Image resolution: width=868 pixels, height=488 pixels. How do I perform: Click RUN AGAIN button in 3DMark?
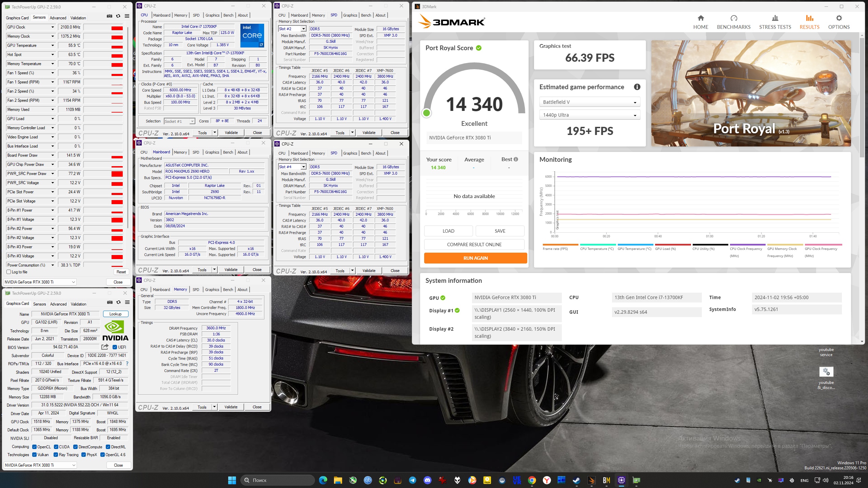(475, 258)
